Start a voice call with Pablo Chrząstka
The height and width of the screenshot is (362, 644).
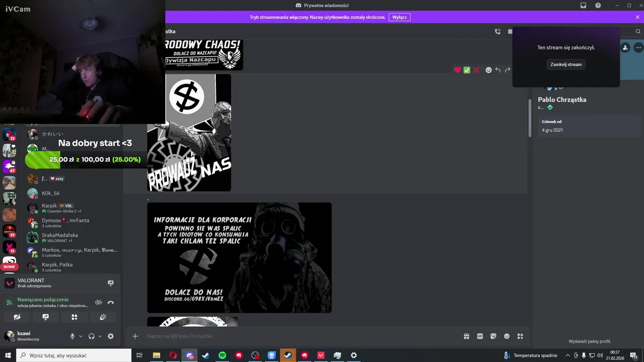[x=498, y=31]
